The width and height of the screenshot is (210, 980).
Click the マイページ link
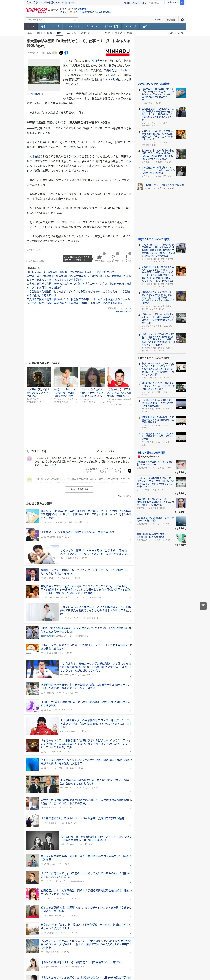pyautogui.click(x=157, y=20)
